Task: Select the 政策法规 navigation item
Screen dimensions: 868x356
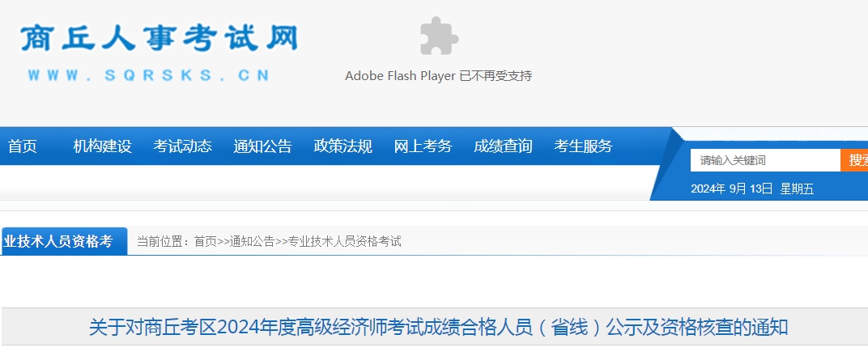Action: click(x=343, y=146)
